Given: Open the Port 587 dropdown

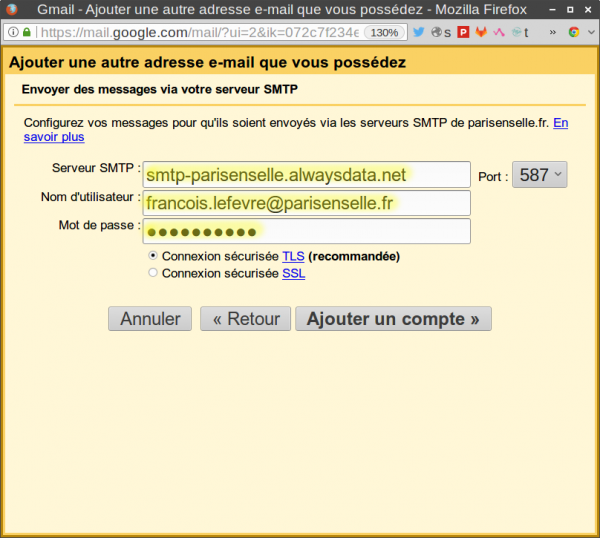Looking at the screenshot, I should click(539, 175).
